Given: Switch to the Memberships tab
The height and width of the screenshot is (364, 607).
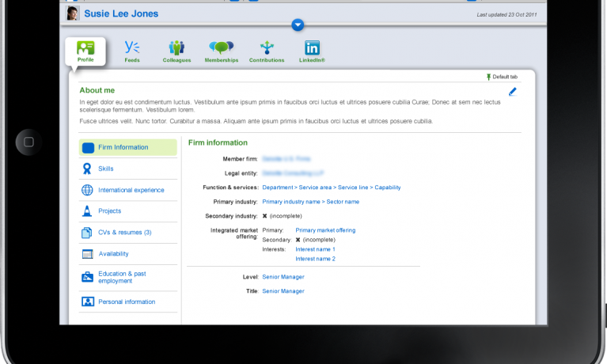Looking at the screenshot, I should pyautogui.click(x=222, y=51).
